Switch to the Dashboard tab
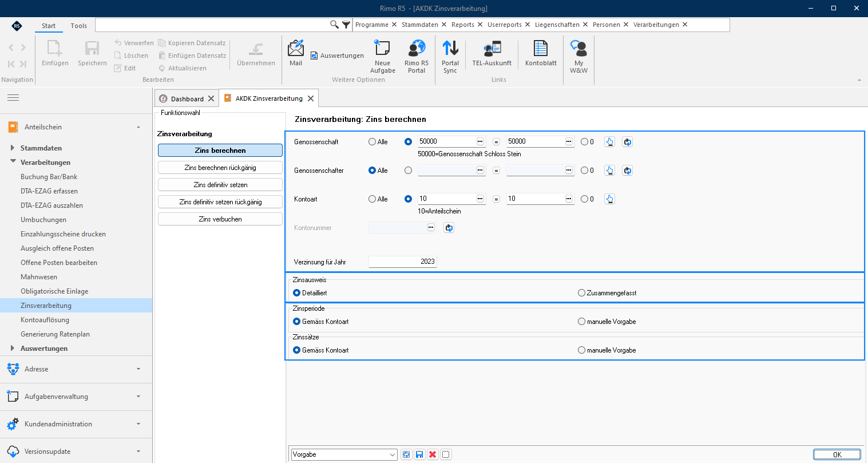The height and width of the screenshot is (463, 868). tap(187, 99)
